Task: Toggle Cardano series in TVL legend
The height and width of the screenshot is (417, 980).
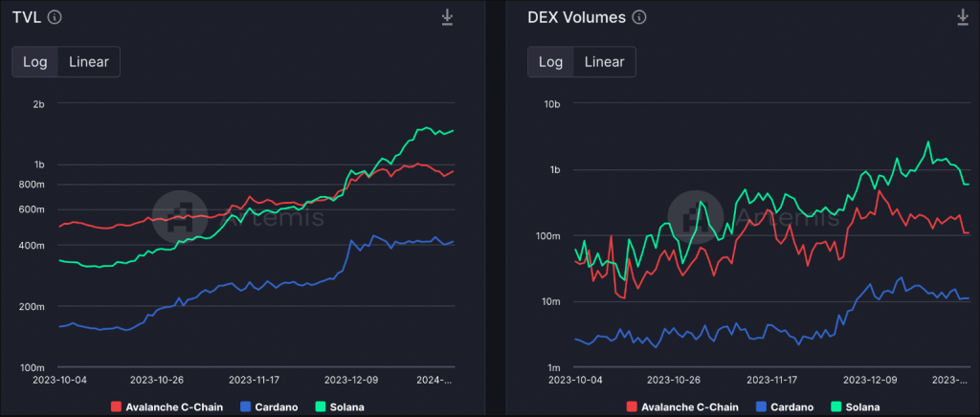Action: [x=278, y=406]
